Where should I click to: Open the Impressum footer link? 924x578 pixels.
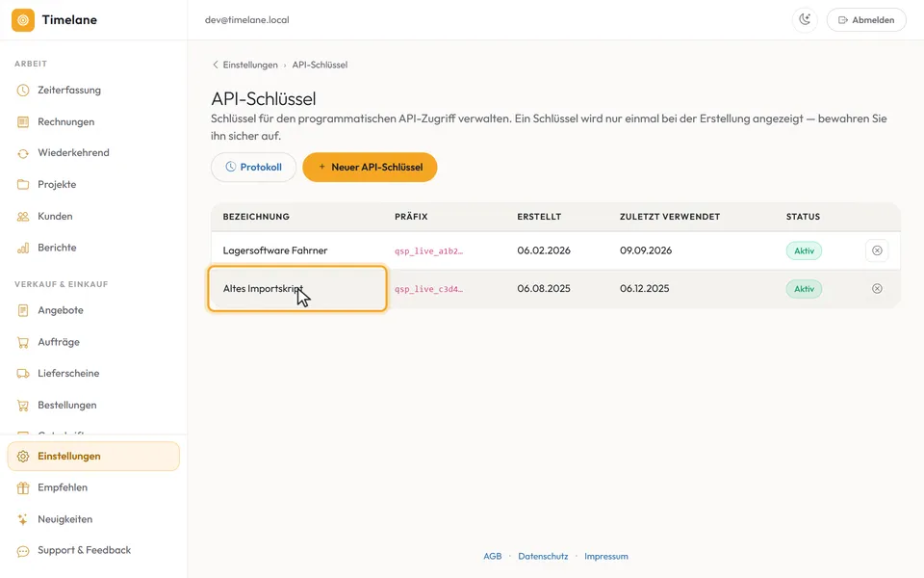click(605, 556)
